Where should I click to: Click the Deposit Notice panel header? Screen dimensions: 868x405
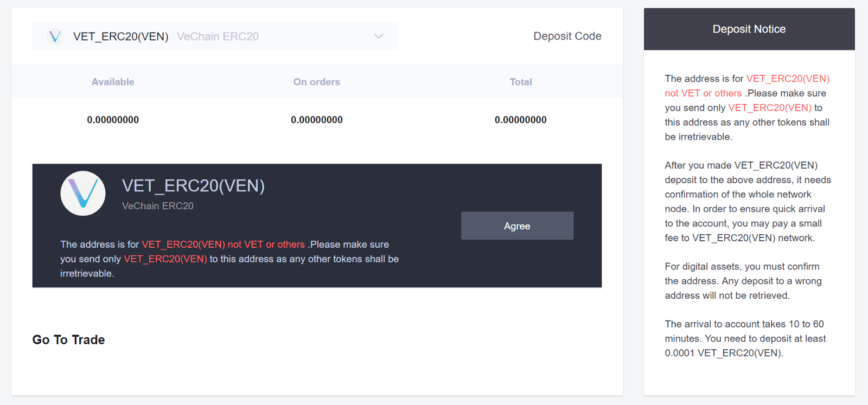point(749,29)
